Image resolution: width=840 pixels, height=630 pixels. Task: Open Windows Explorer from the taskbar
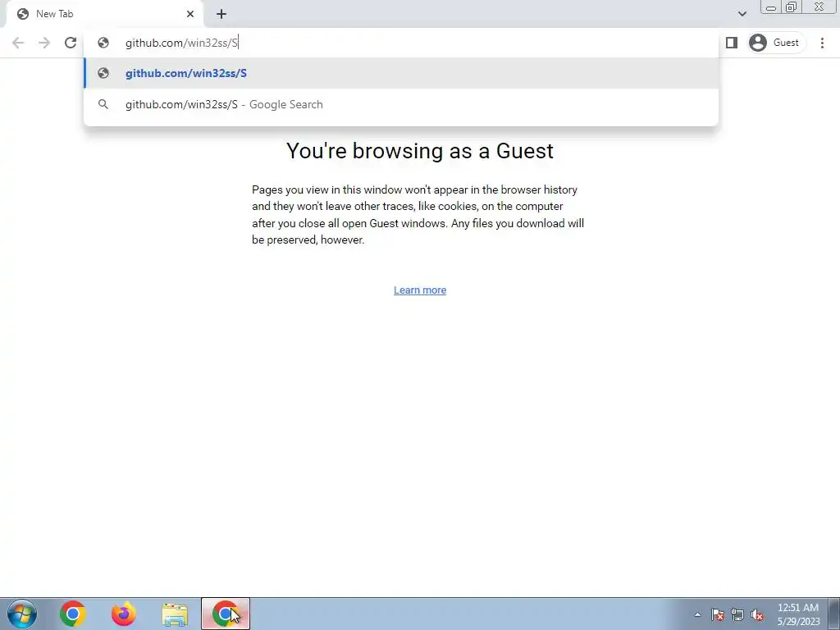pos(176,614)
